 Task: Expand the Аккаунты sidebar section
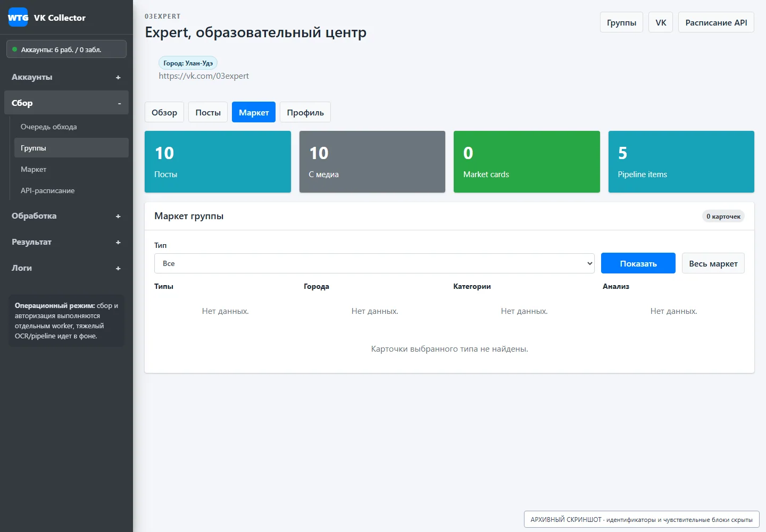66,77
